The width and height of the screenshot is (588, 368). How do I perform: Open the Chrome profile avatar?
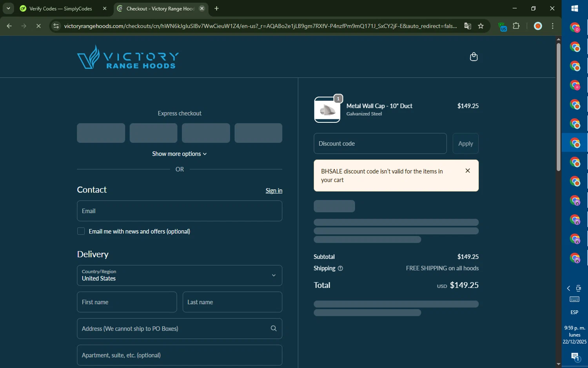(x=538, y=26)
